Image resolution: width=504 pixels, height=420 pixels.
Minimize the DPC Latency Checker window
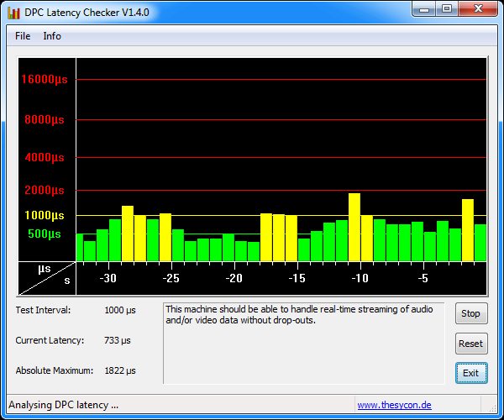click(x=424, y=9)
